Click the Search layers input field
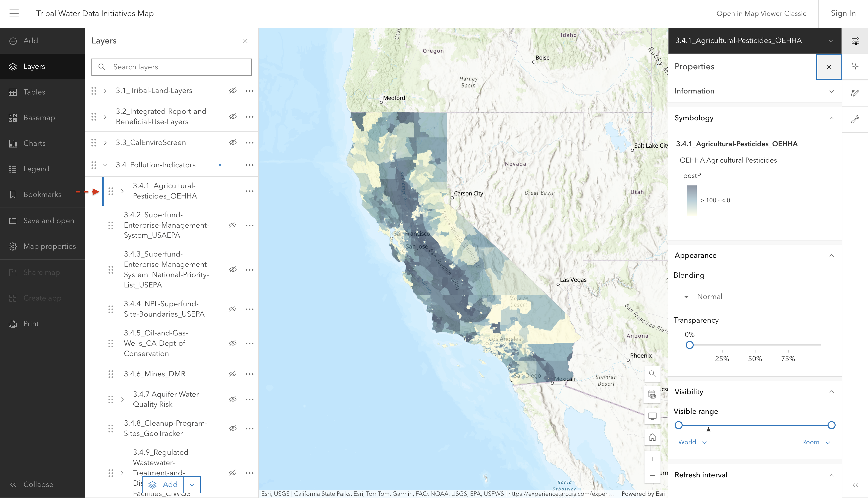The image size is (868, 498). [171, 67]
